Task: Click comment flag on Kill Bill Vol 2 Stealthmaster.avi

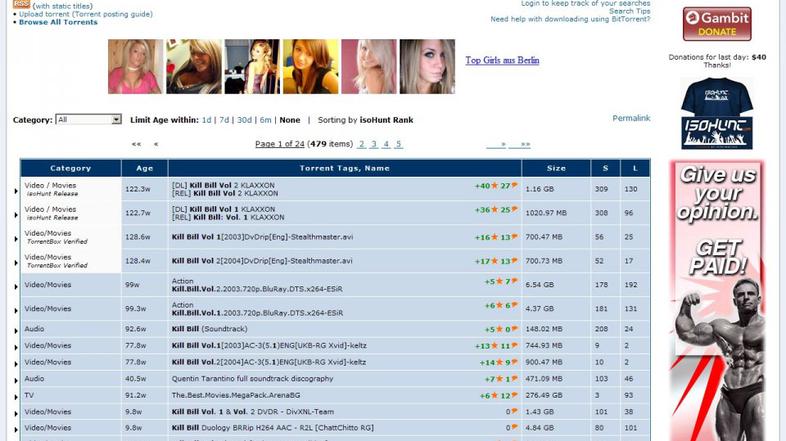Action: coord(514,261)
